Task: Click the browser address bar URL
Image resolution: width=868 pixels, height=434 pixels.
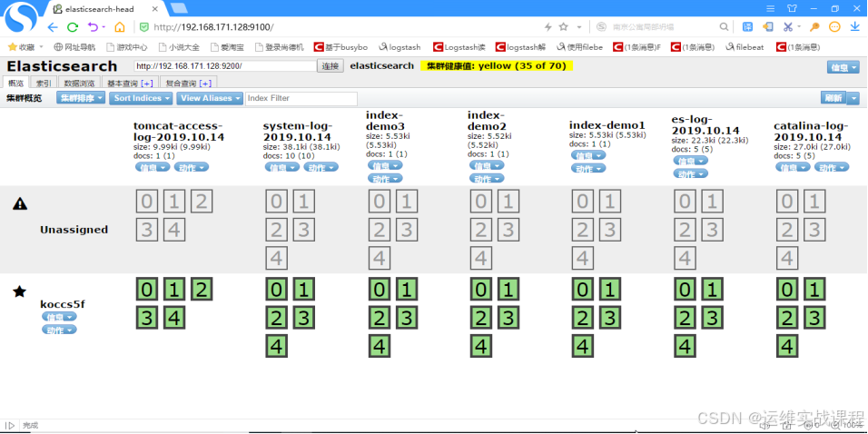Action: pyautogui.click(x=213, y=27)
